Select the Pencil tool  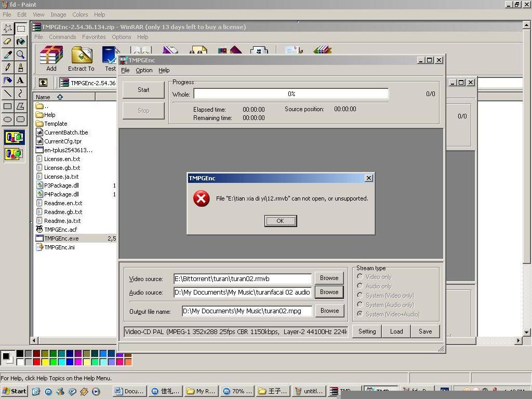tap(8, 68)
